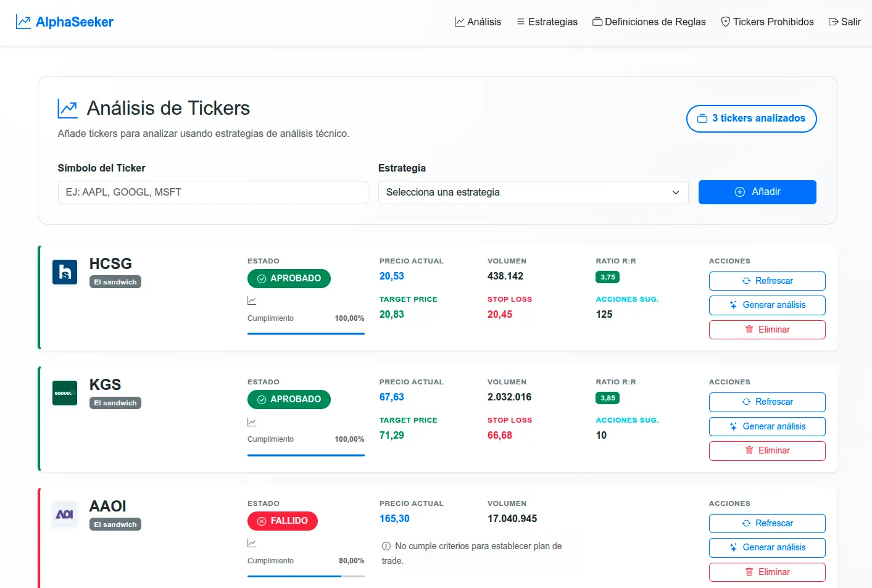Generate analysis for KGS
Image resolution: width=872 pixels, height=588 pixels.
767,426
